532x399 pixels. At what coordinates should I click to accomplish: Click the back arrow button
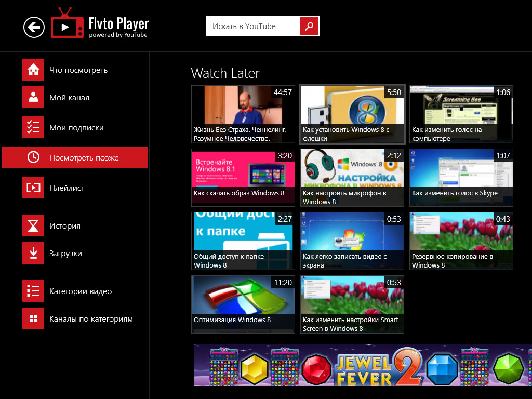click(34, 27)
